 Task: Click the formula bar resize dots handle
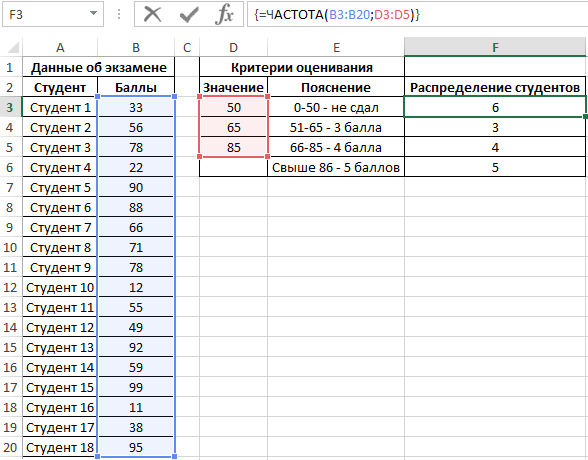[x=119, y=15]
